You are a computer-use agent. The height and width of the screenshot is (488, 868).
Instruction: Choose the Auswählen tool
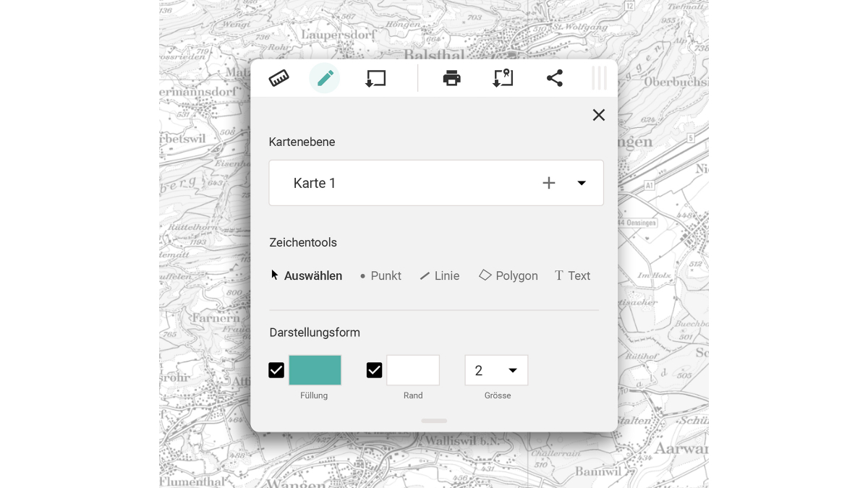coord(307,275)
